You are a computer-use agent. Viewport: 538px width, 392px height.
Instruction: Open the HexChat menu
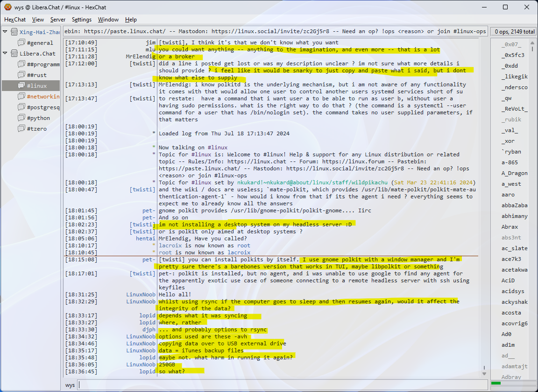[x=15, y=20]
